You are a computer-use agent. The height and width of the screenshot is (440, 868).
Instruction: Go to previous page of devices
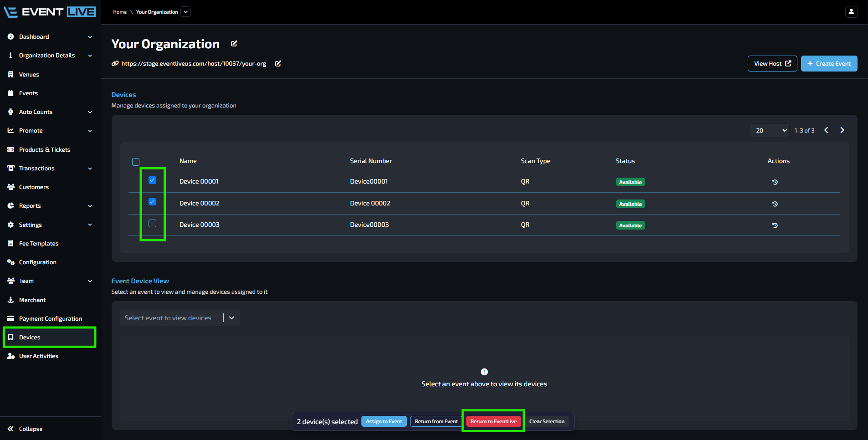(826, 130)
